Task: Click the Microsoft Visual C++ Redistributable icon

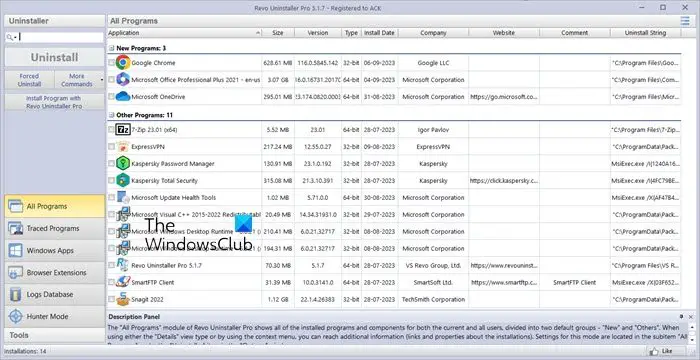Action: click(123, 214)
